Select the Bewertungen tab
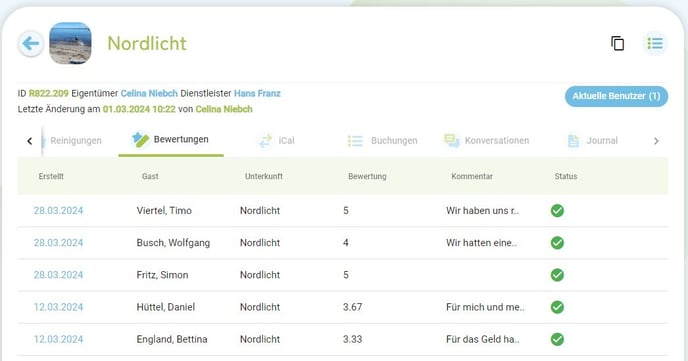The height and width of the screenshot is (361, 688). [171, 140]
